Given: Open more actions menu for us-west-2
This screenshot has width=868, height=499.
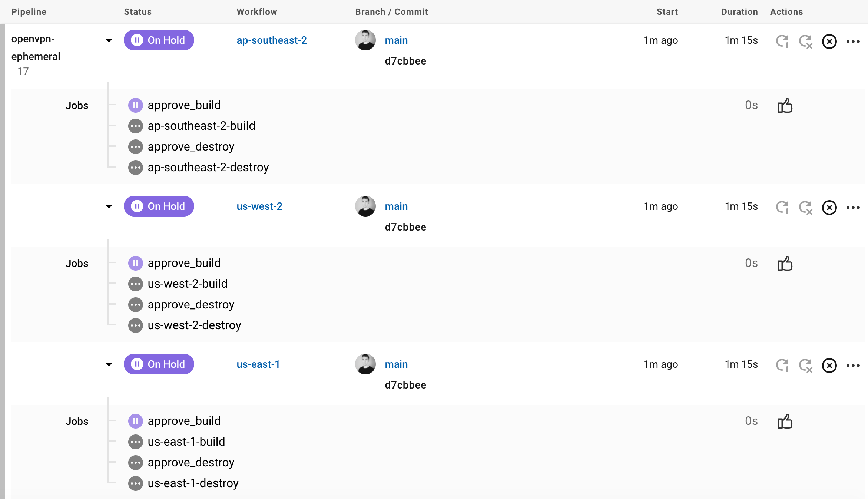Looking at the screenshot, I should (853, 208).
